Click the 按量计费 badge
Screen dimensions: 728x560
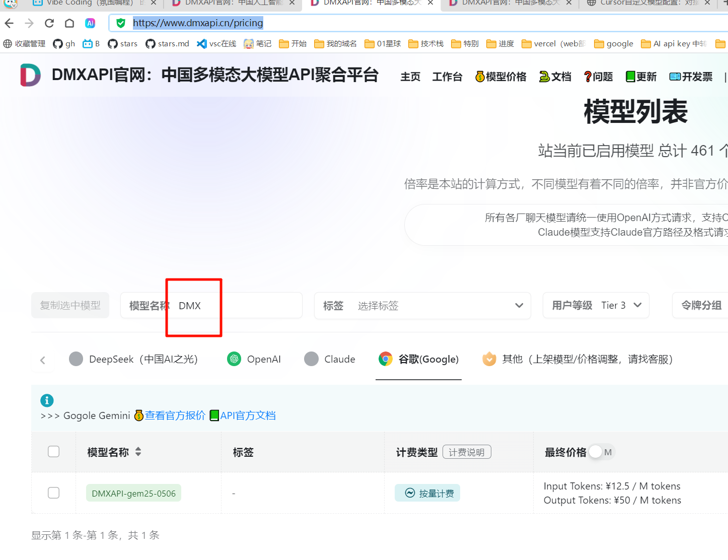pyautogui.click(x=427, y=493)
